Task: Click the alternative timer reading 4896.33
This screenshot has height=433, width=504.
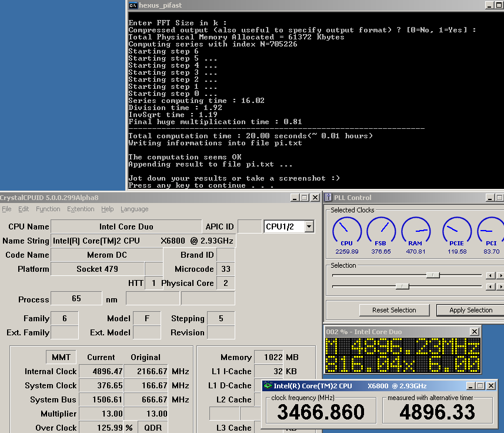Action: point(437,412)
